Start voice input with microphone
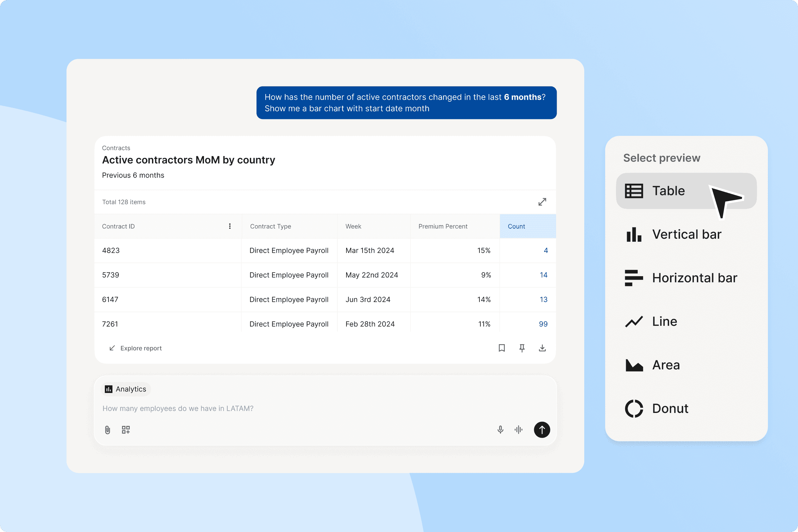The image size is (798, 532). [x=500, y=430]
